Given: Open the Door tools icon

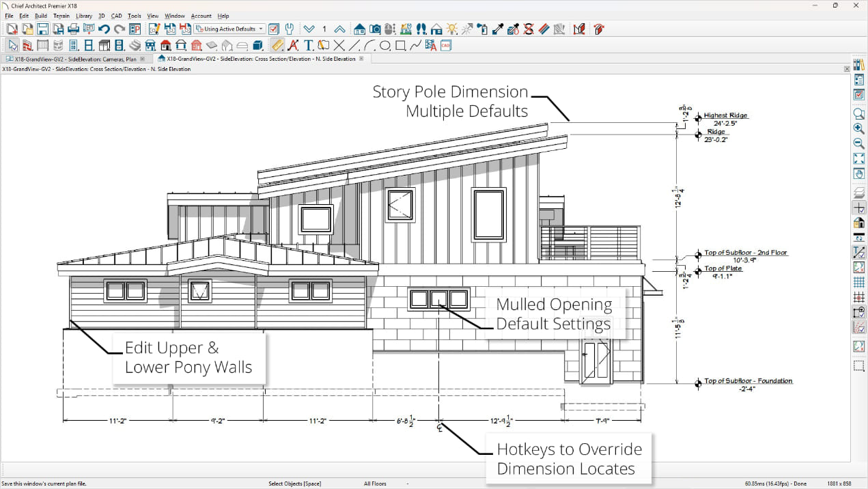Looking at the screenshot, I should (x=74, y=46).
